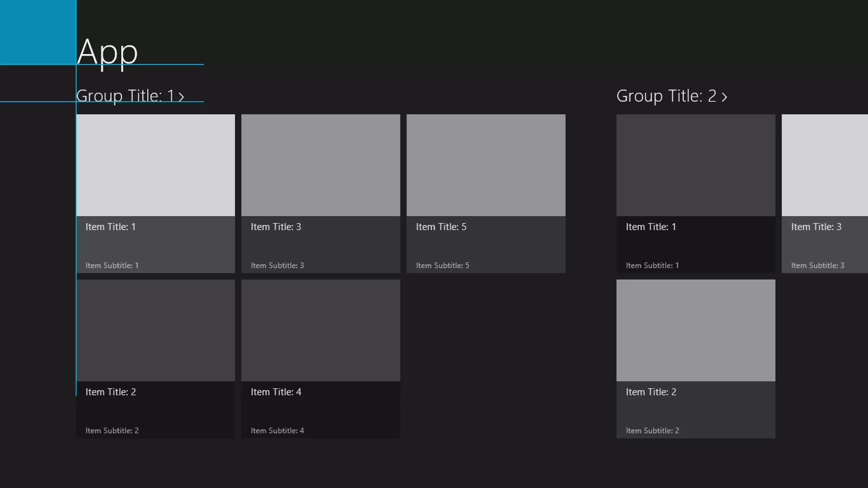Select the dark image of Group 2 Item 1

[696, 165]
